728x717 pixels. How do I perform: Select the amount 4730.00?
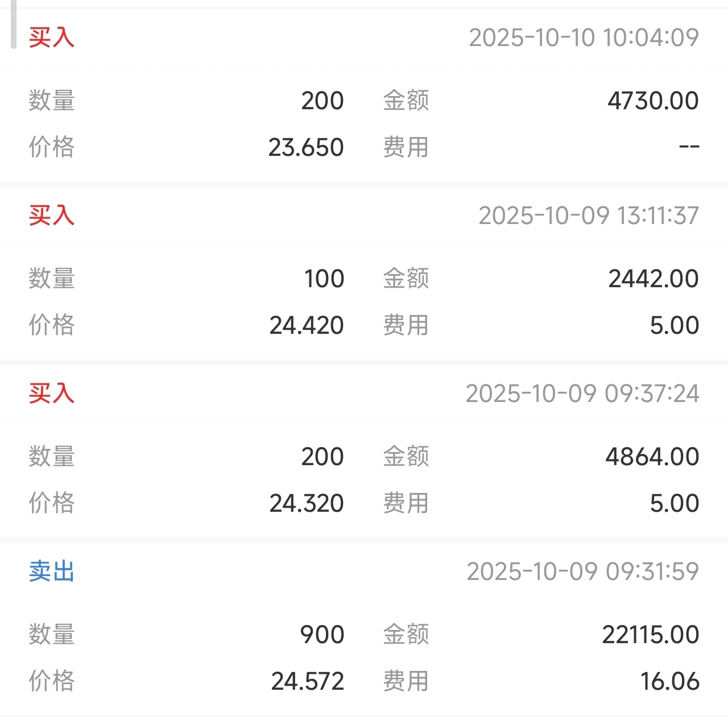(x=653, y=101)
